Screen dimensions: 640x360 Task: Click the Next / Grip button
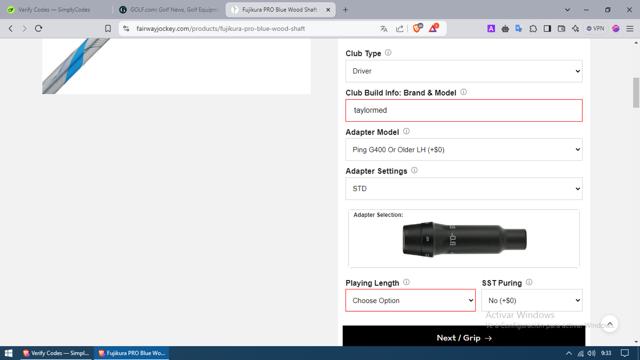click(464, 336)
